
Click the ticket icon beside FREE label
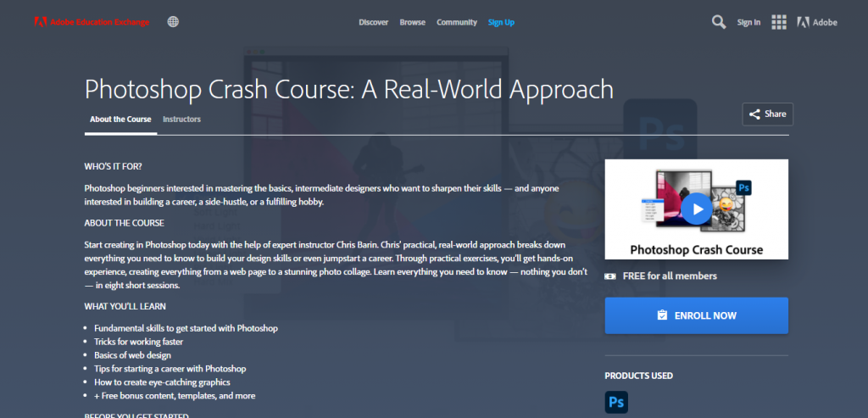tap(610, 276)
